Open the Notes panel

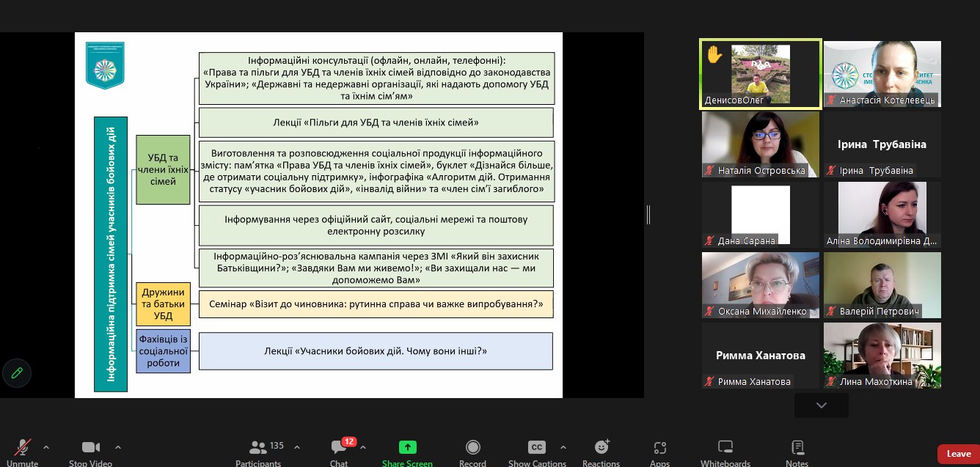(797, 448)
